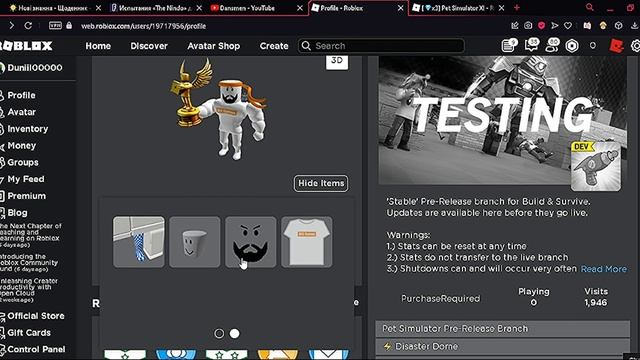Expand the Disaster Dome row

click(502, 346)
